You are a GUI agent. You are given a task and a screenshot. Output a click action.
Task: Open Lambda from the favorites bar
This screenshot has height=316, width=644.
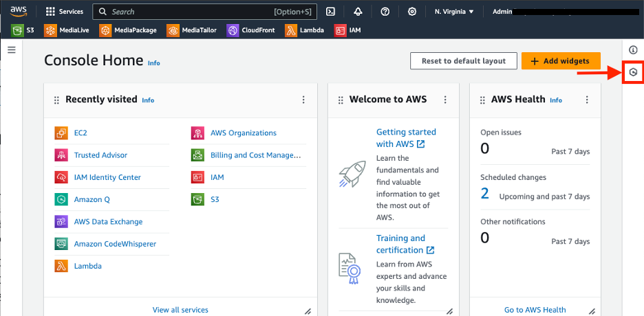[x=305, y=30]
